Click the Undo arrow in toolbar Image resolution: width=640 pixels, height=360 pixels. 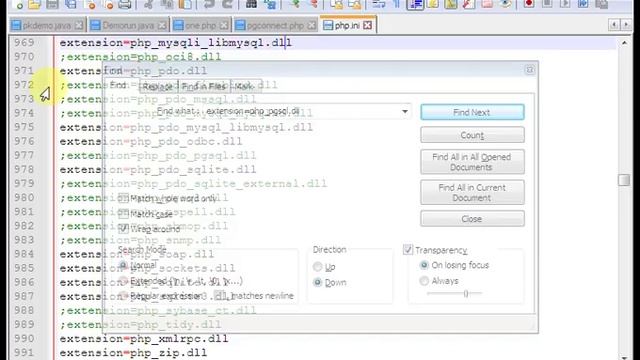pyautogui.click(x=209, y=4)
